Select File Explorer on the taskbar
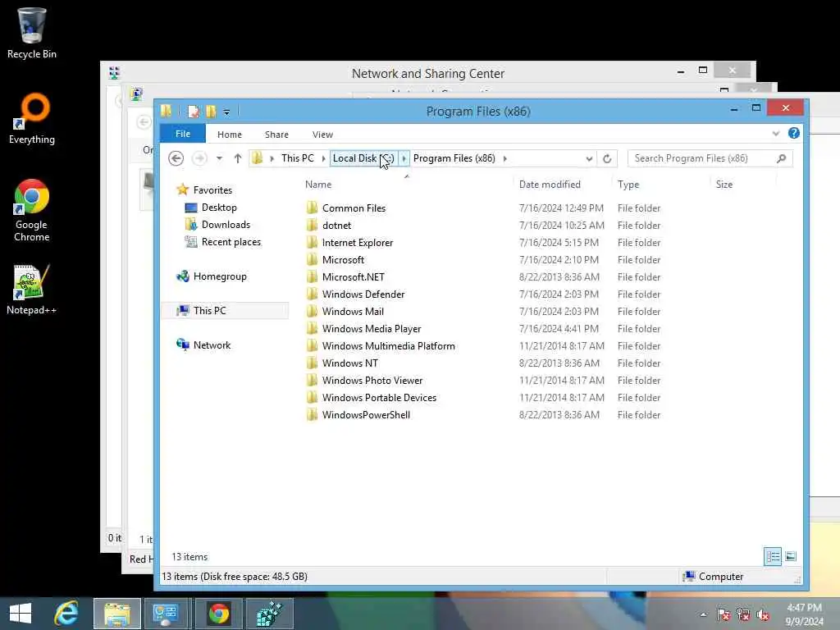 [x=117, y=614]
